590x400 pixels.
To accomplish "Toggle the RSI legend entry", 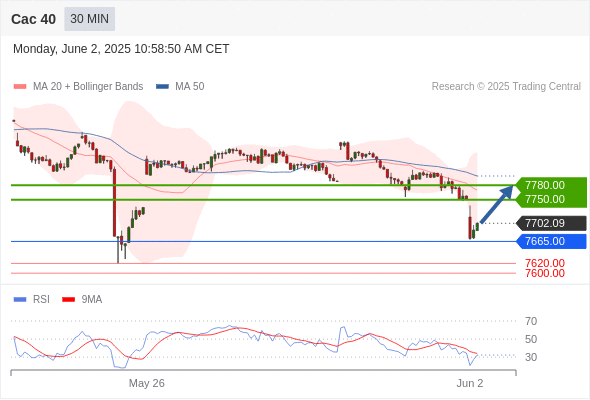I will coord(32,300).
